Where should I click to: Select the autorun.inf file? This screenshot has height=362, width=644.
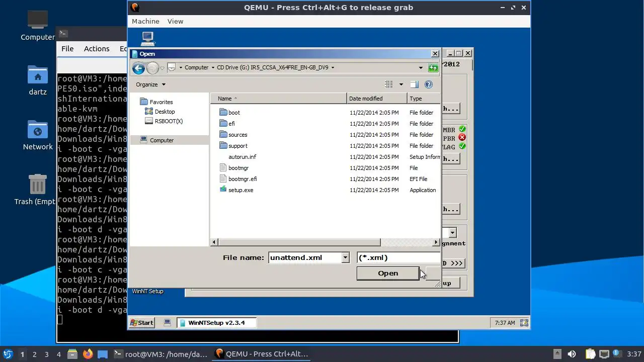point(242,157)
